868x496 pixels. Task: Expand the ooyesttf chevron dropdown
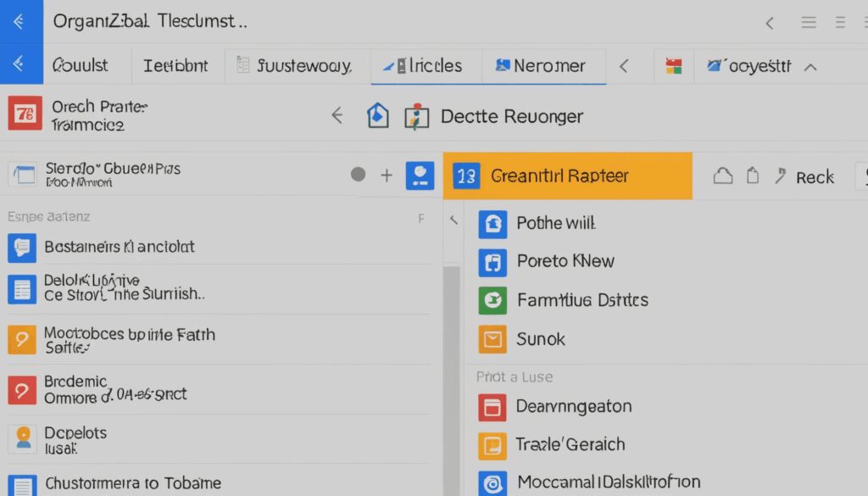(x=810, y=66)
